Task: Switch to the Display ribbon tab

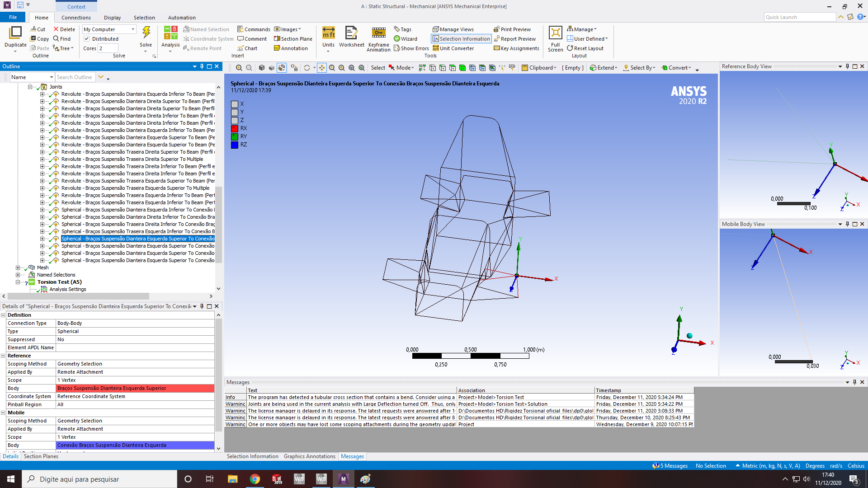Action: point(112,18)
